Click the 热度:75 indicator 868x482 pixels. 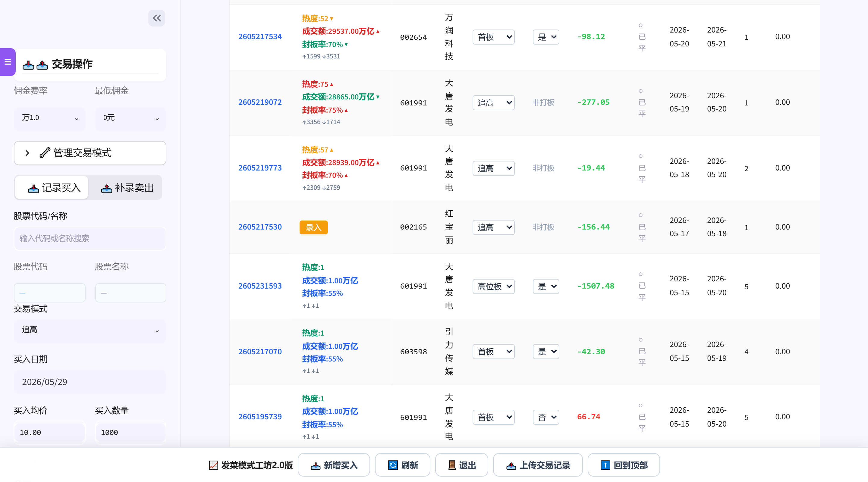click(x=317, y=84)
